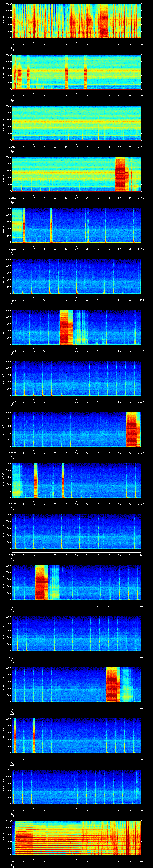153x868 pixels.
Task: Open the 19:29 minute spectrogram panel
Action: [x=76, y=378]
